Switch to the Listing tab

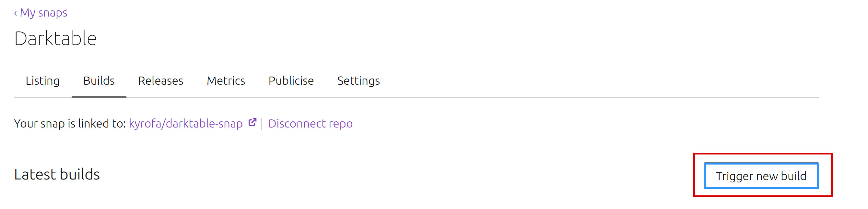tap(42, 81)
